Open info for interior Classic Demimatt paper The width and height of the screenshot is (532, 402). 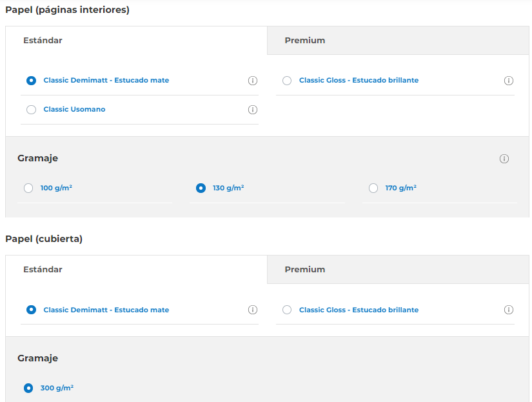(252, 81)
